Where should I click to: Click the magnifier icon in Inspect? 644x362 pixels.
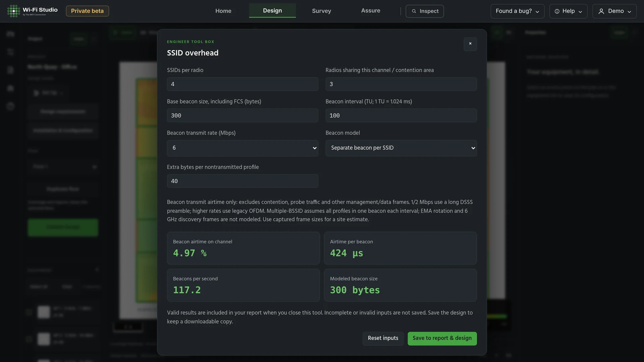click(x=414, y=11)
